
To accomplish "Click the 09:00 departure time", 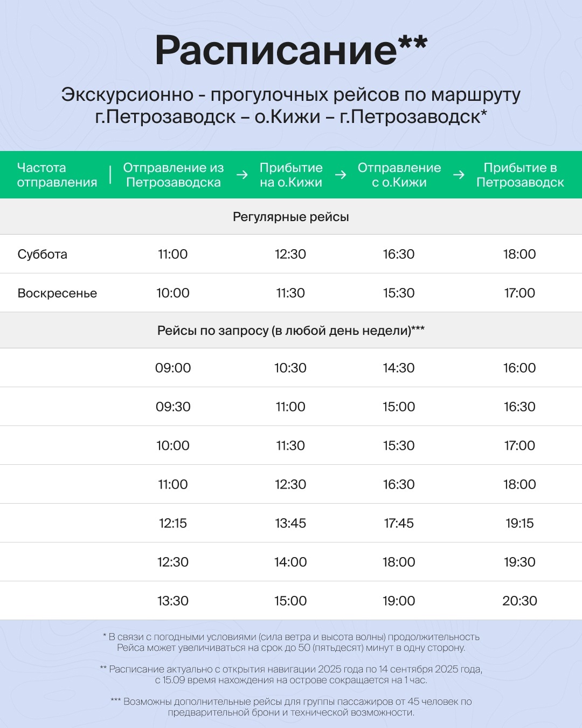I will pyautogui.click(x=173, y=368).
